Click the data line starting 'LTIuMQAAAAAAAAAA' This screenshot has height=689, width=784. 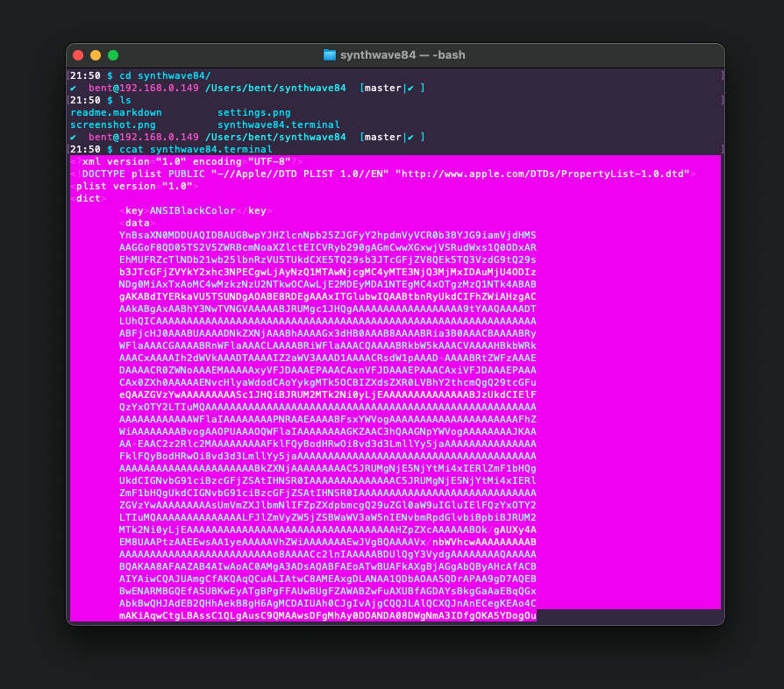pyautogui.click(x=327, y=517)
